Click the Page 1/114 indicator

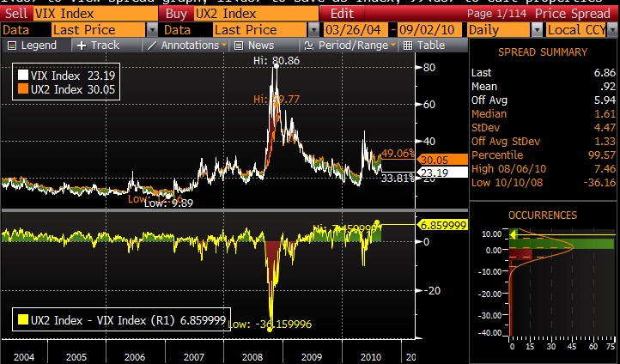[496, 14]
